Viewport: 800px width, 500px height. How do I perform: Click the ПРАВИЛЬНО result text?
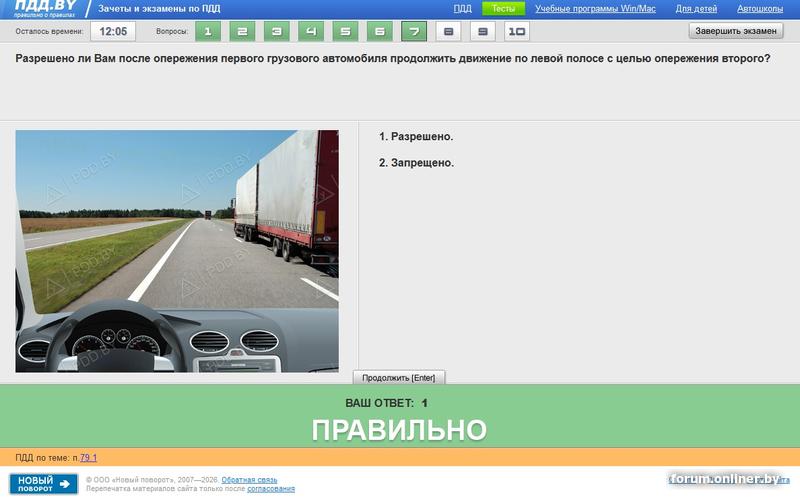pyautogui.click(x=399, y=430)
